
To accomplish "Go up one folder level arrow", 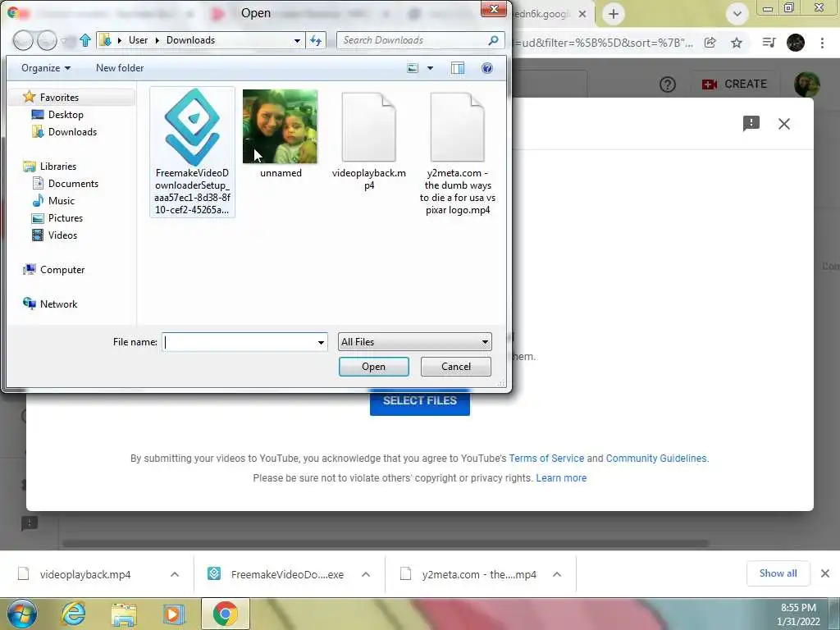I will [85, 40].
